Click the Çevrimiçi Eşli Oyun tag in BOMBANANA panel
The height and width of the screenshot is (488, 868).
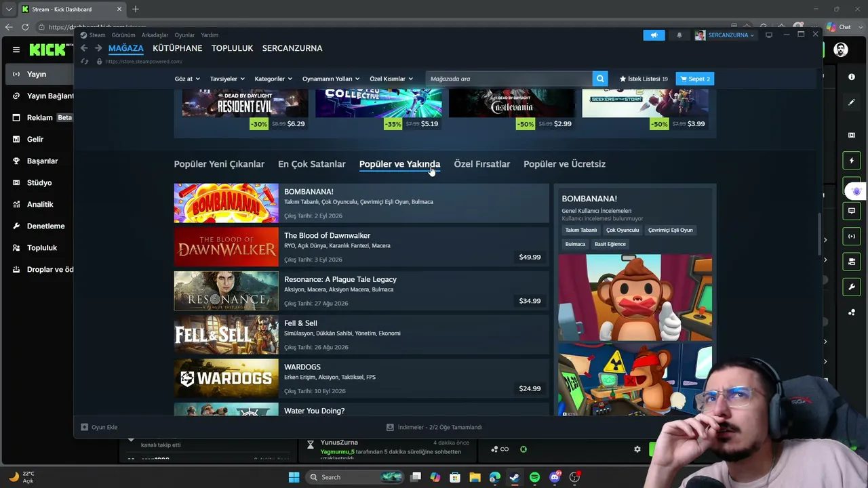[x=670, y=230]
